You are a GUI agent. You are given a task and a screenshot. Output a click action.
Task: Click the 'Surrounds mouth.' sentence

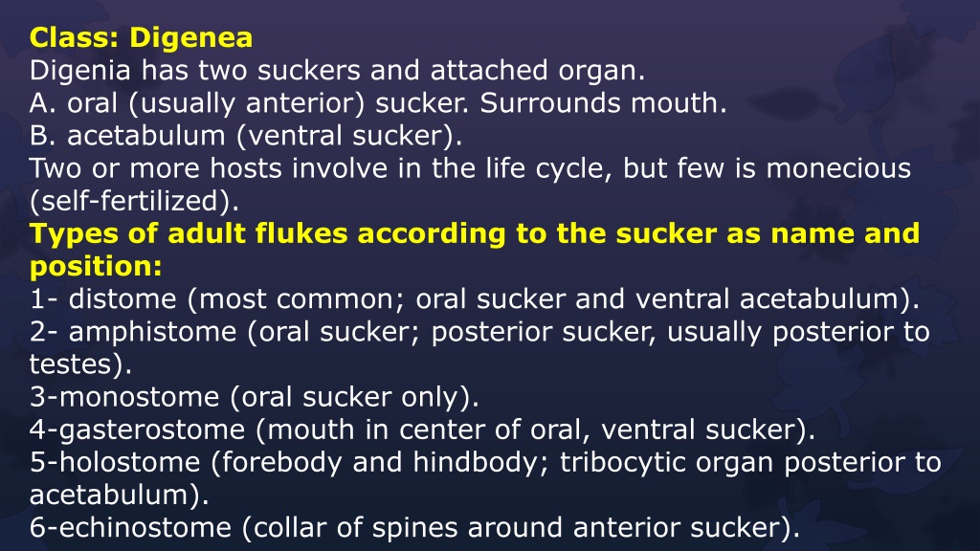click(603, 103)
